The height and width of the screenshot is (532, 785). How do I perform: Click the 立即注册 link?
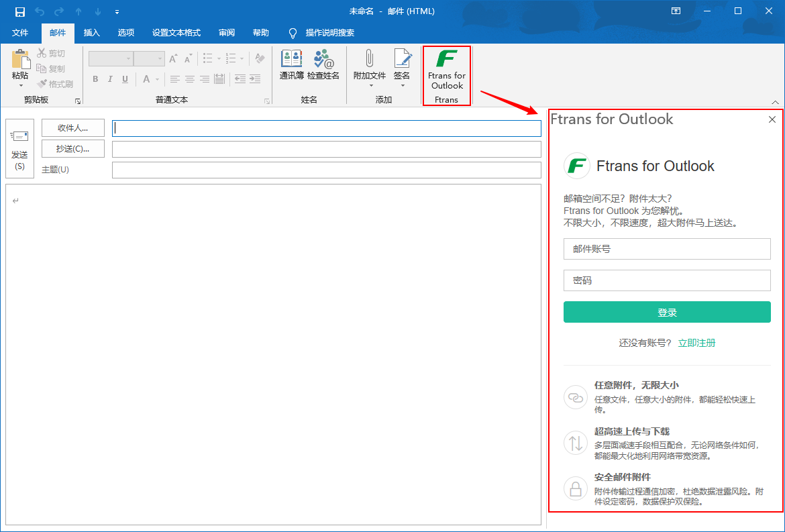pos(697,343)
